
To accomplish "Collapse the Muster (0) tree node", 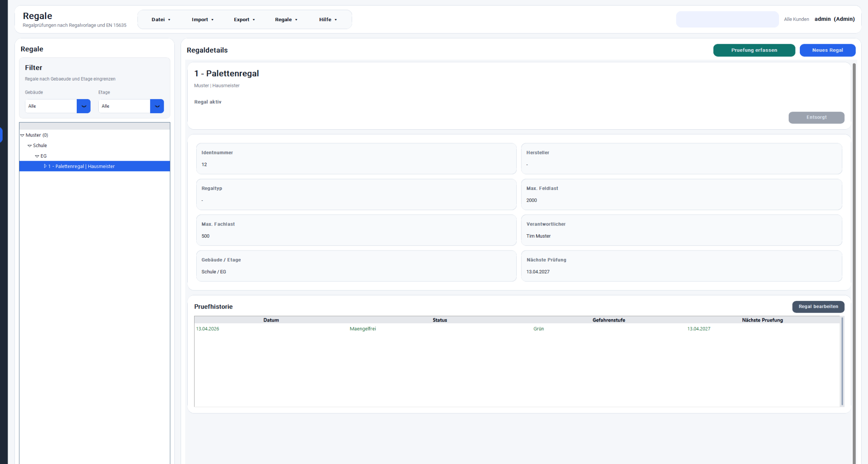I will coord(22,135).
